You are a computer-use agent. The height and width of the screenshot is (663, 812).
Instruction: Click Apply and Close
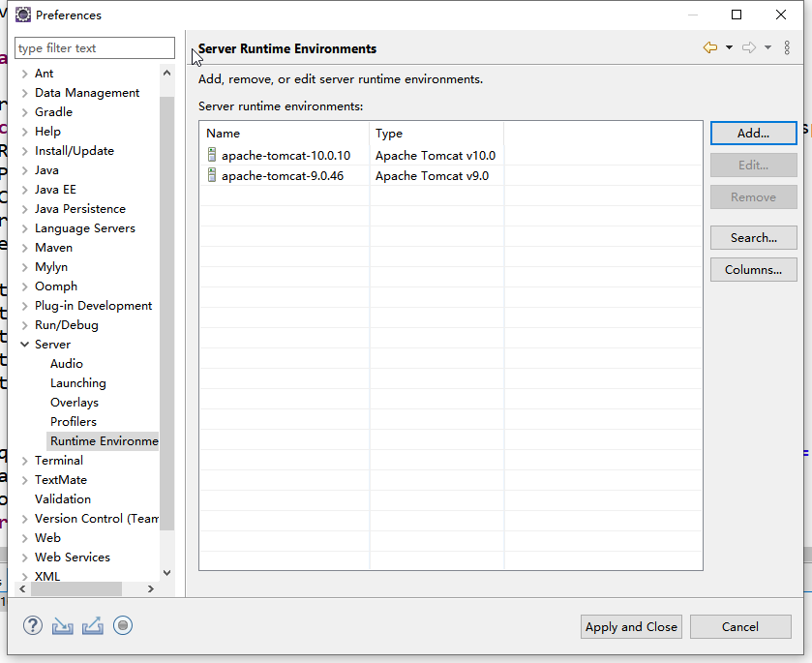point(630,626)
